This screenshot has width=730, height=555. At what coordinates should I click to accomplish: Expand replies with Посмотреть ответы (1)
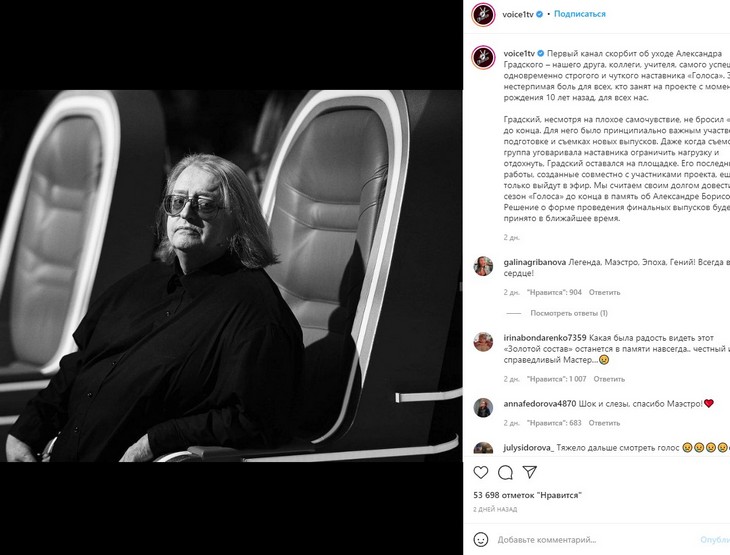[569, 313]
